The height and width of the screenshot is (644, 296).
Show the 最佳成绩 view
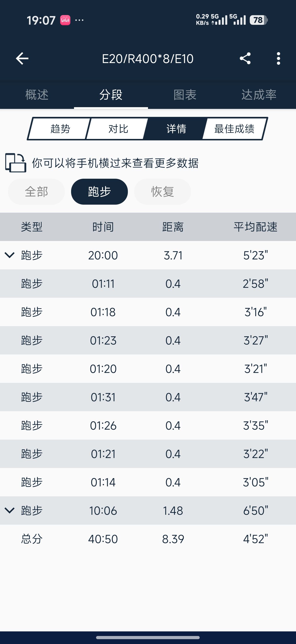(x=234, y=129)
